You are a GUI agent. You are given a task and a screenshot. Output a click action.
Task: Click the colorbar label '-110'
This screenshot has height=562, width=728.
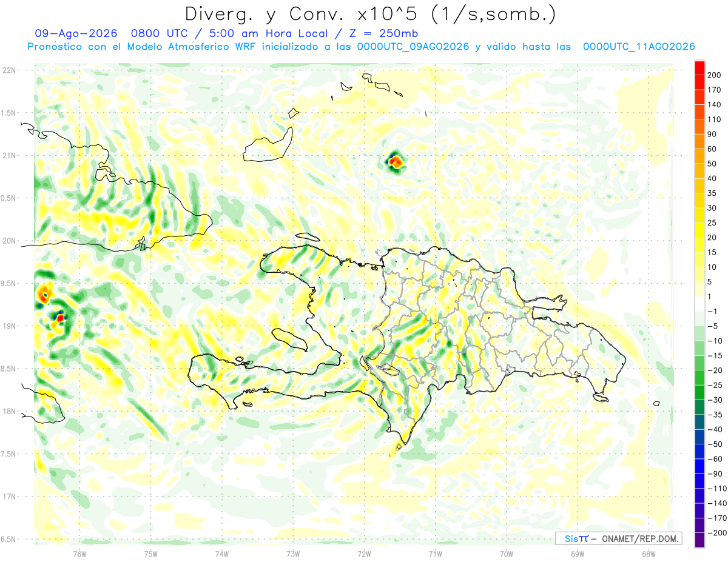[x=717, y=489]
